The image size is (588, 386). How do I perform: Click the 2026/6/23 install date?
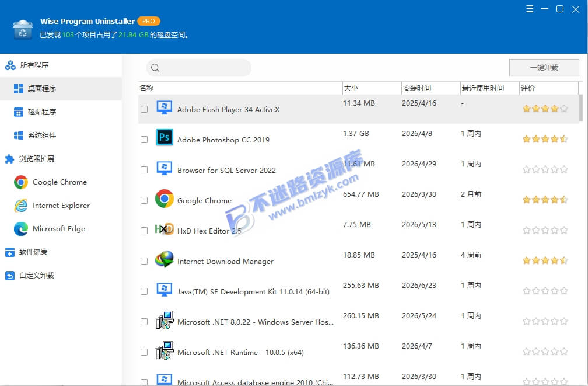tap(419, 286)
